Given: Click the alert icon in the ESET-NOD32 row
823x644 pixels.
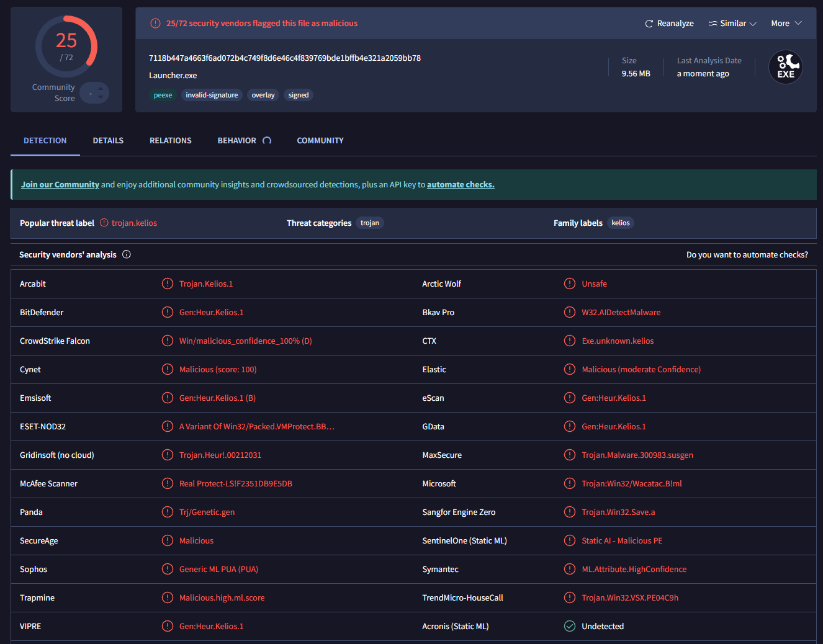Looking at the screenshot, I should [x=168, y=426].
